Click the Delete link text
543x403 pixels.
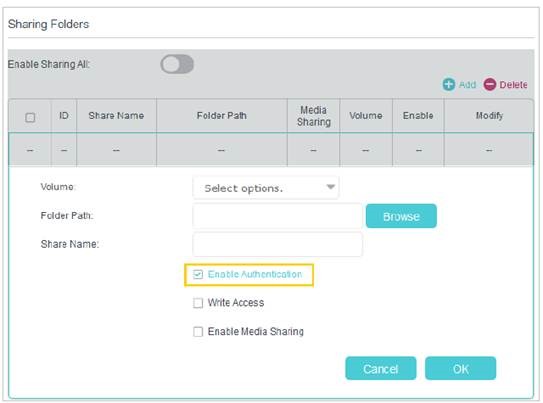[513, 85]
